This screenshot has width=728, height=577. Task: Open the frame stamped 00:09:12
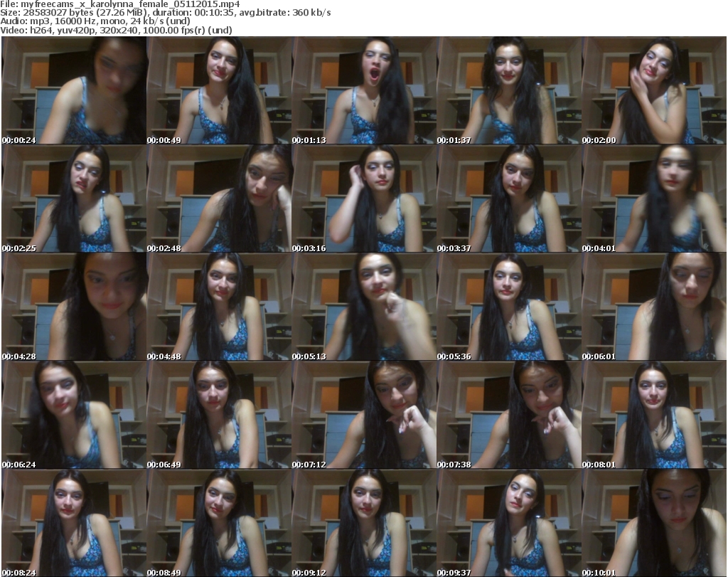click(364, 523)
